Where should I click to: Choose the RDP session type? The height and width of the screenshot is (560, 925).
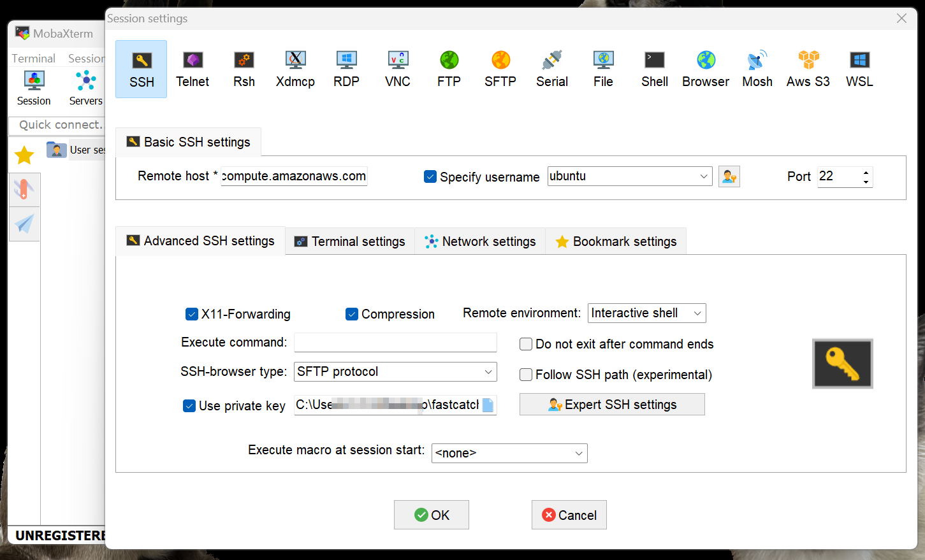click(x=346, y=69)
